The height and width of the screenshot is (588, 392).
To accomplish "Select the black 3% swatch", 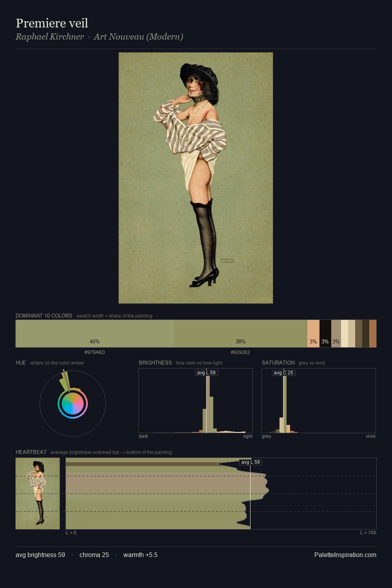I will click(x=325, y=334).
